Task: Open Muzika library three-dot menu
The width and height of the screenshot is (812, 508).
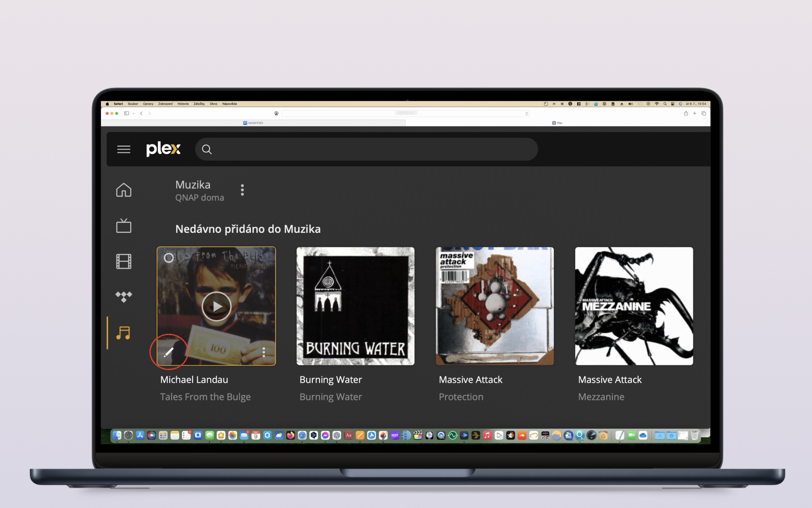Action: [x=242, y=190]
